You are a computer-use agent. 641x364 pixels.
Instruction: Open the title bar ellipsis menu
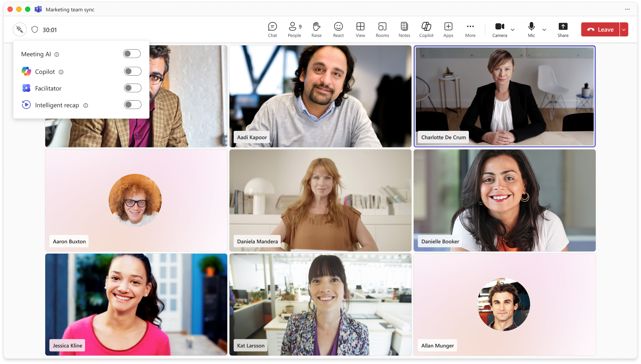627,9
